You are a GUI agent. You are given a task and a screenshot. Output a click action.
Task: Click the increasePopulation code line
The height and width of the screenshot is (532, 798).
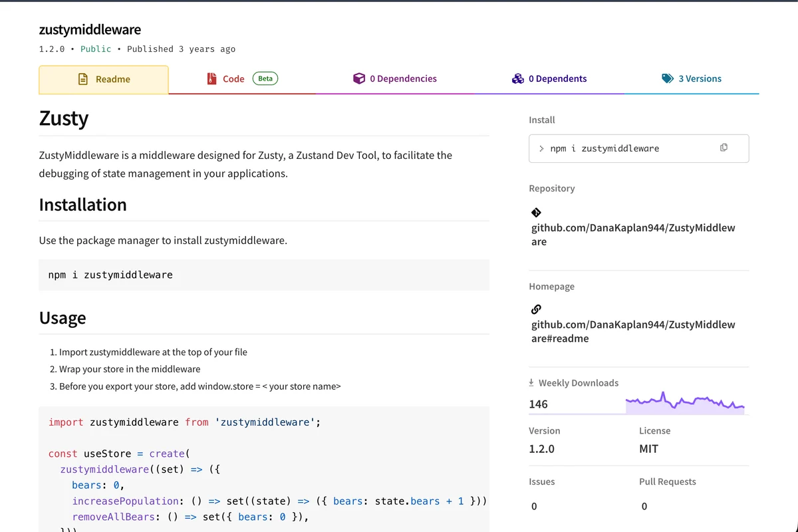click(x=279, y=501)
